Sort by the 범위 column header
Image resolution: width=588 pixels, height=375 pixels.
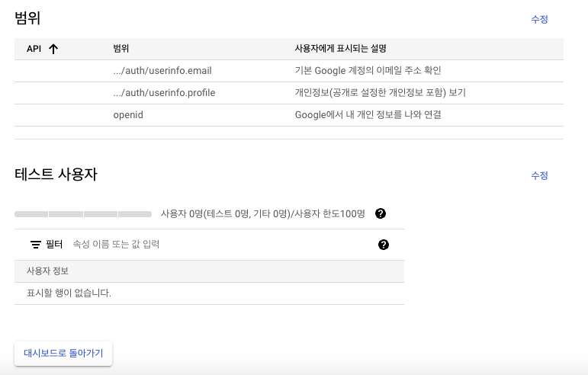coord(121,49)
